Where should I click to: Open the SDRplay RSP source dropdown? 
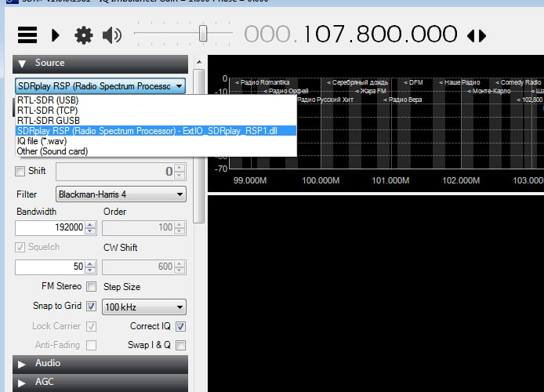100,86
